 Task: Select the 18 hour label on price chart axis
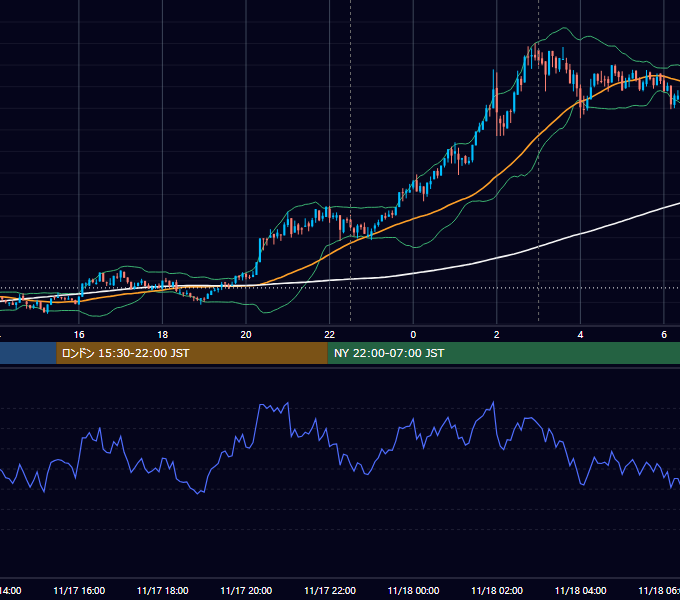click(163, 335)
